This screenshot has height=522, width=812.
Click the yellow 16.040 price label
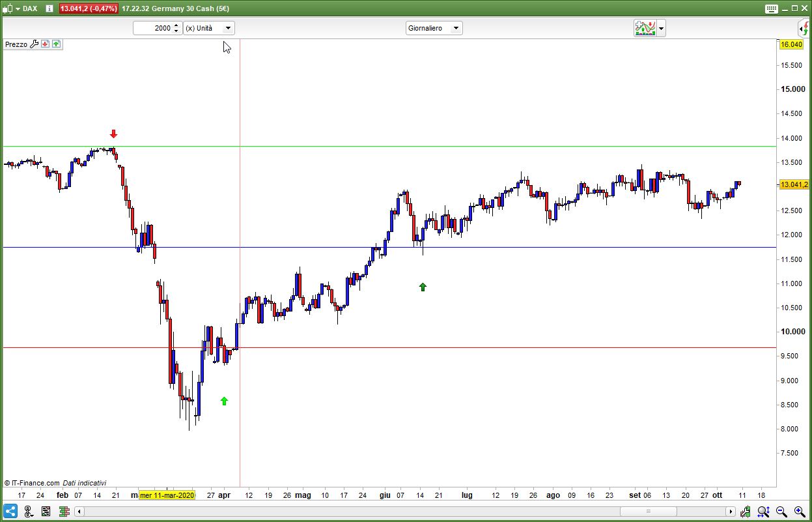pos(791,44)
